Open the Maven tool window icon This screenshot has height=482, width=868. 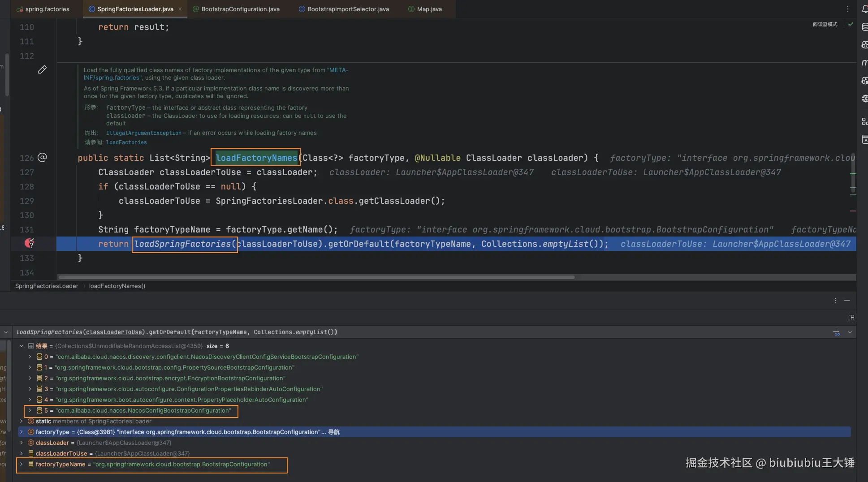tap(864, 63)
